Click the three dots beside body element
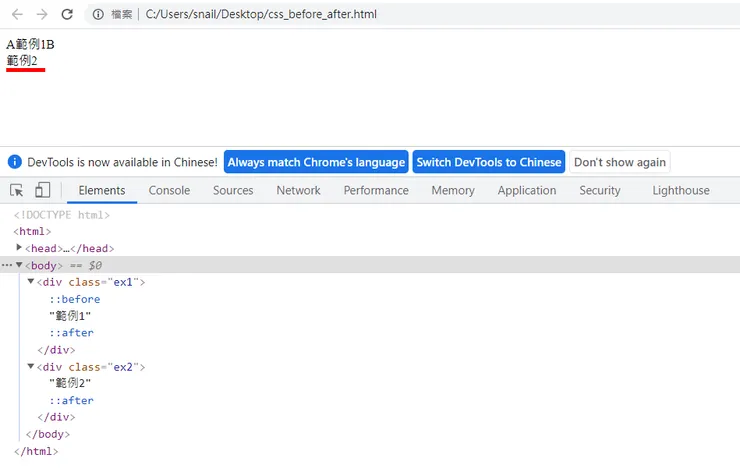Viewport: 740px width, 473px height. coord(6,265)
